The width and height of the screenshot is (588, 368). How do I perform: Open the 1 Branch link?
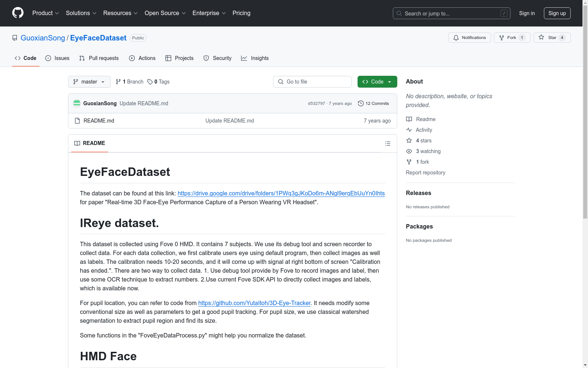[x=129, y=82]
